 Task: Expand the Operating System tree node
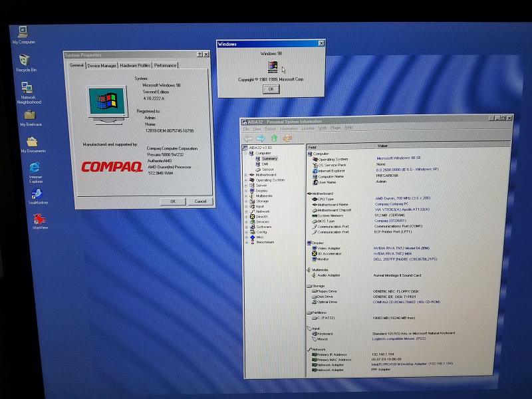point(245,180)
